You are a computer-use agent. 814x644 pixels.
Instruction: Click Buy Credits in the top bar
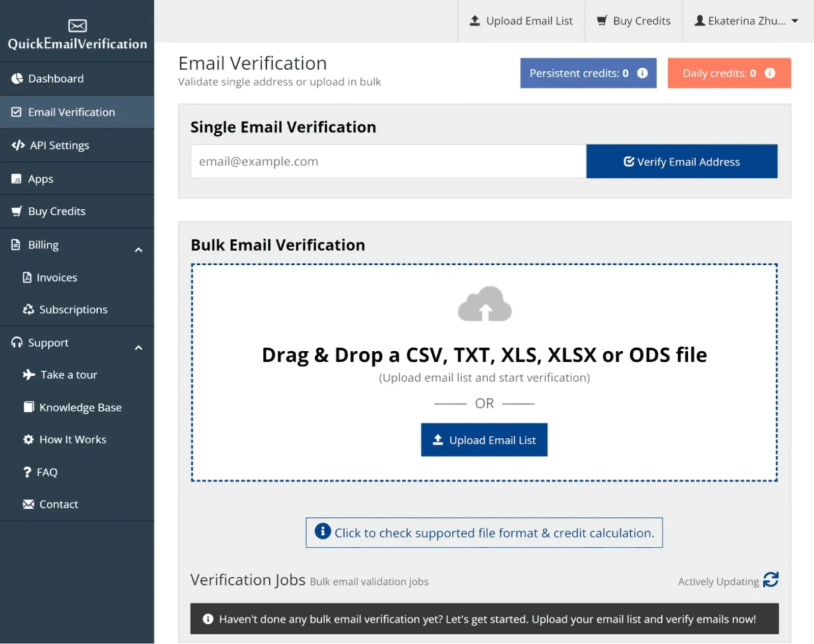click(634, 21)
